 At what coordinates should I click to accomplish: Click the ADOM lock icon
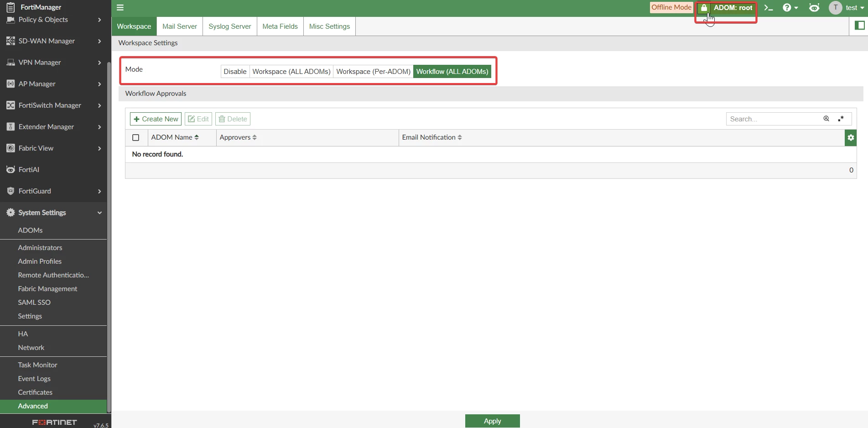point(704,8)
